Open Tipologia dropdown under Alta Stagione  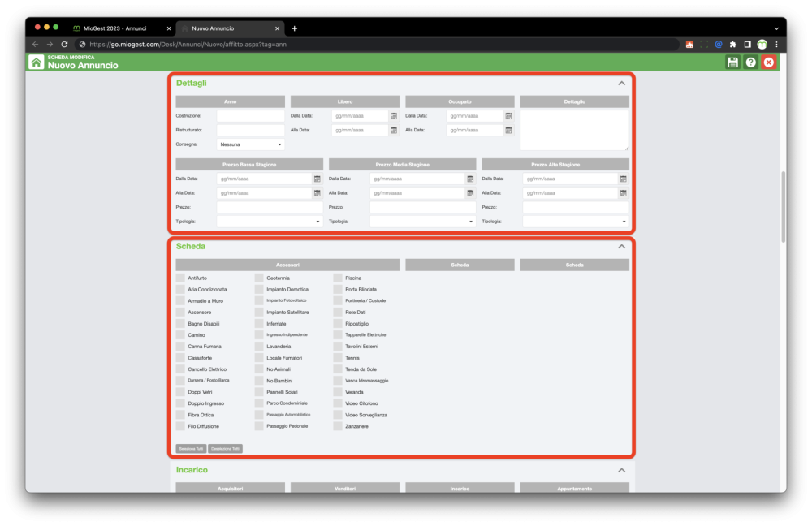click(576, 221)
